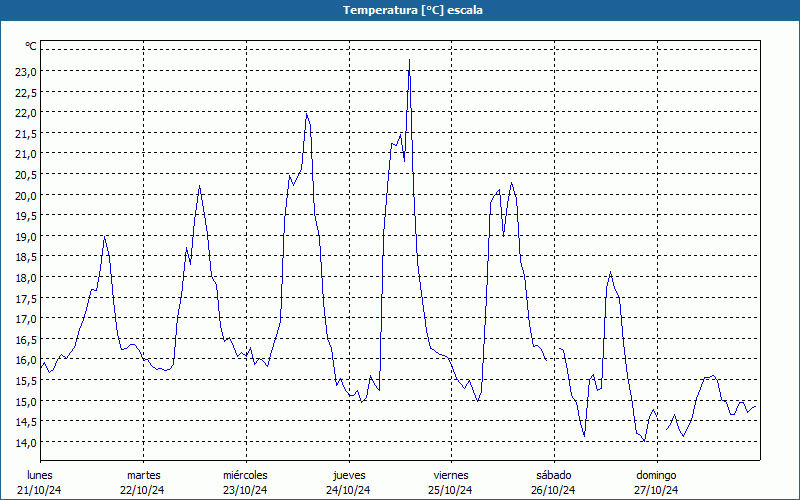
Task: Click the 15,5 axis value
Action: coord(26,381)
